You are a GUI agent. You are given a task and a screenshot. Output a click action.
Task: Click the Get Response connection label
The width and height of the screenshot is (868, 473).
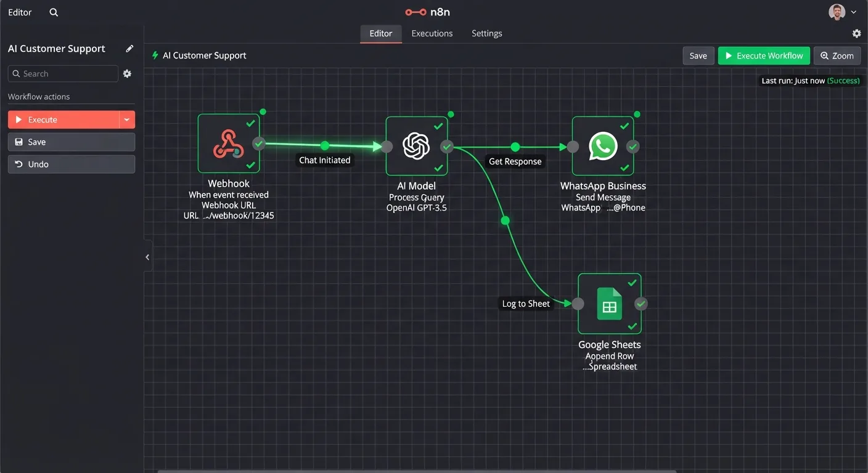coord(515,161)
